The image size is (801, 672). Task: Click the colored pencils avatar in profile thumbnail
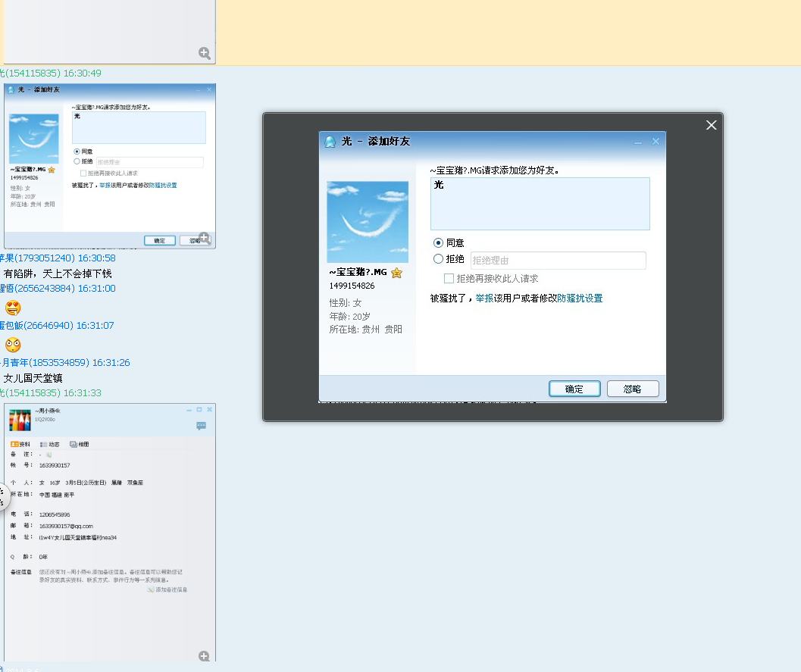[x=20, y=420]
